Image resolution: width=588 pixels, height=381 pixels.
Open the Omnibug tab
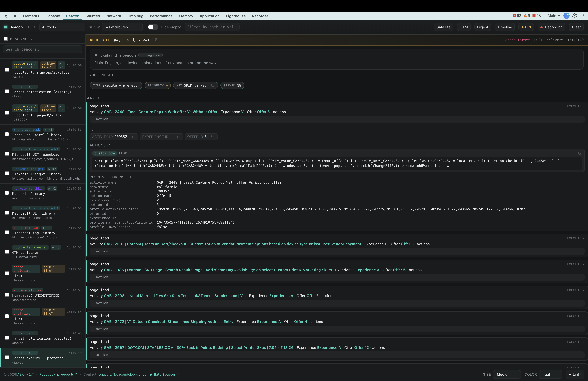pos(135,16)
